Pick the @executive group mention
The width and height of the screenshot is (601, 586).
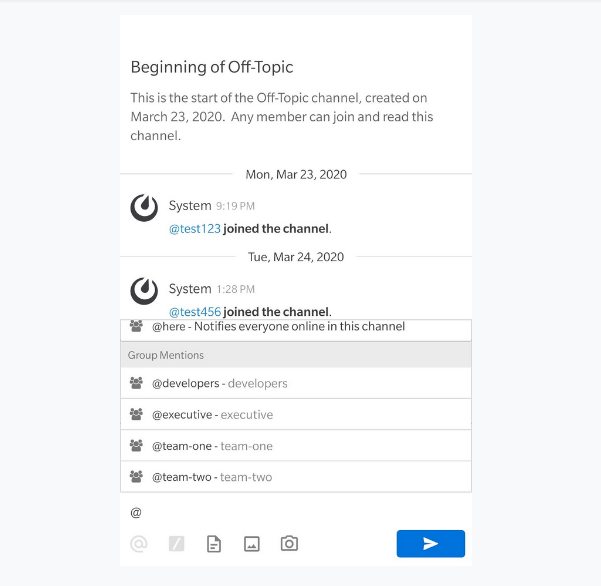[x=296, y=414]
